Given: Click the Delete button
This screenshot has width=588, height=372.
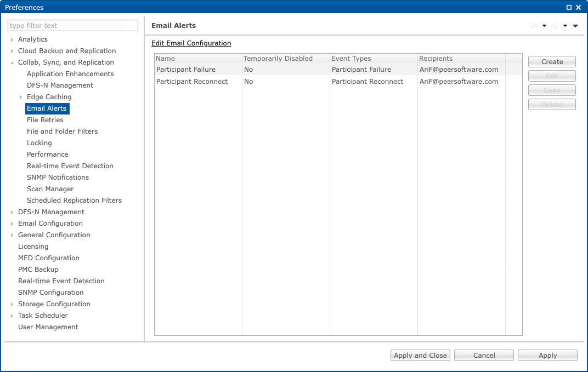Looking at the screenshot, I should pyautogui.click(x=552, y=105).
